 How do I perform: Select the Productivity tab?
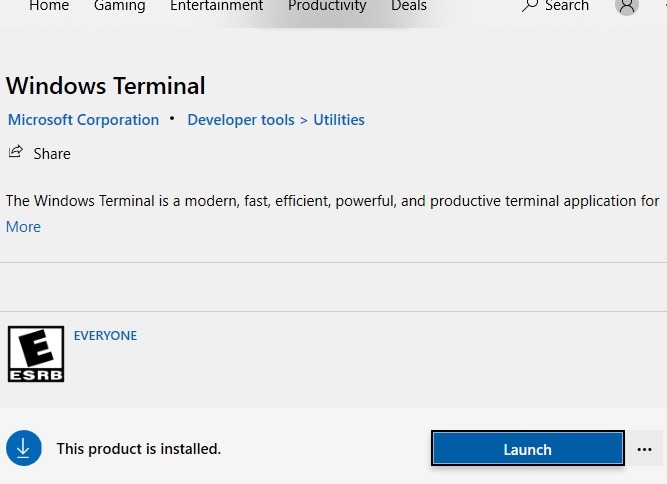coord(327,6)
